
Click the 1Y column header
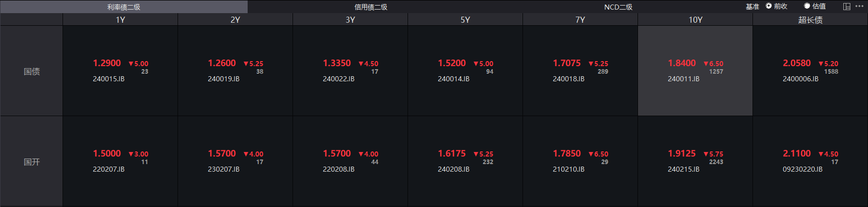[120, 20]
